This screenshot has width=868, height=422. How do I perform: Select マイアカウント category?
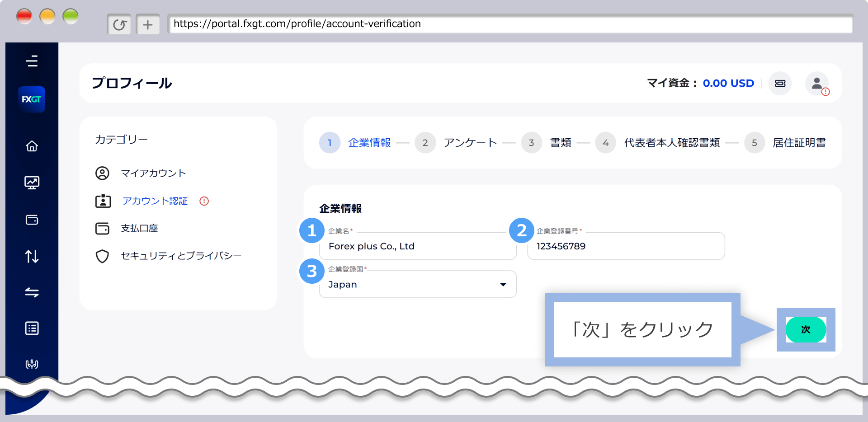153,173
